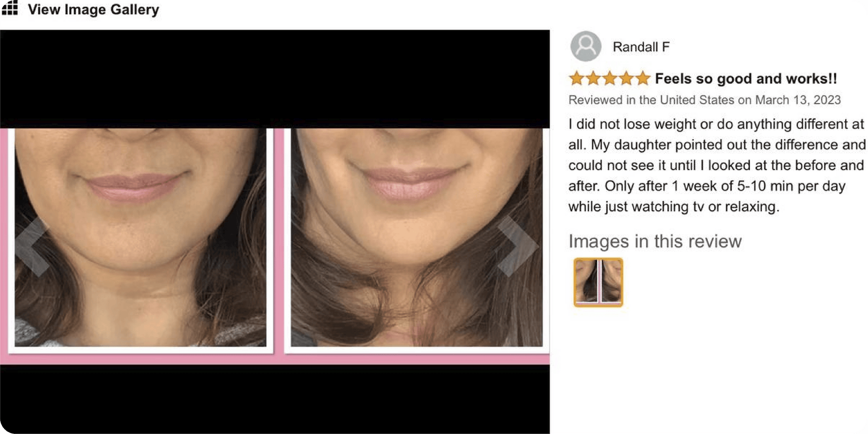Advance with the next image arrow

coord(517,246)
